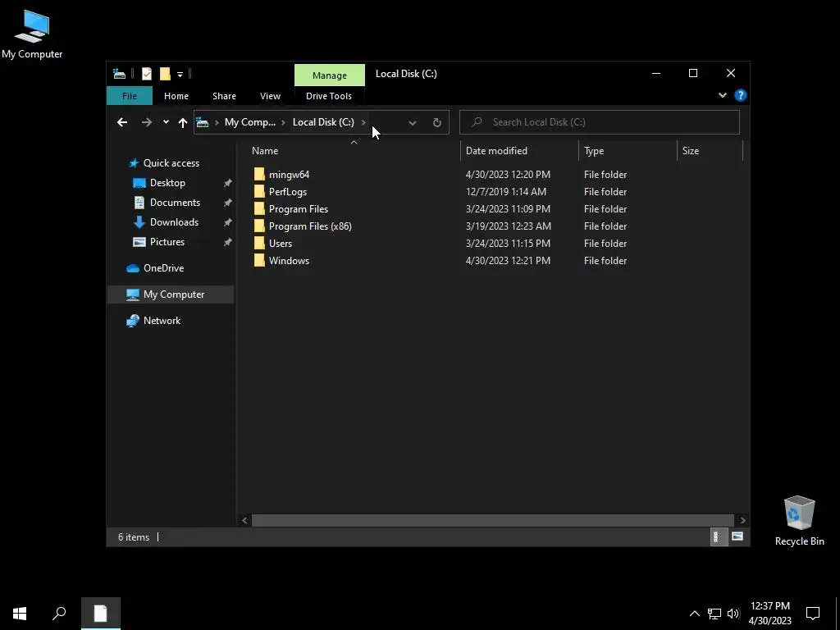Click the Manage contextual tab

(330, 75)
